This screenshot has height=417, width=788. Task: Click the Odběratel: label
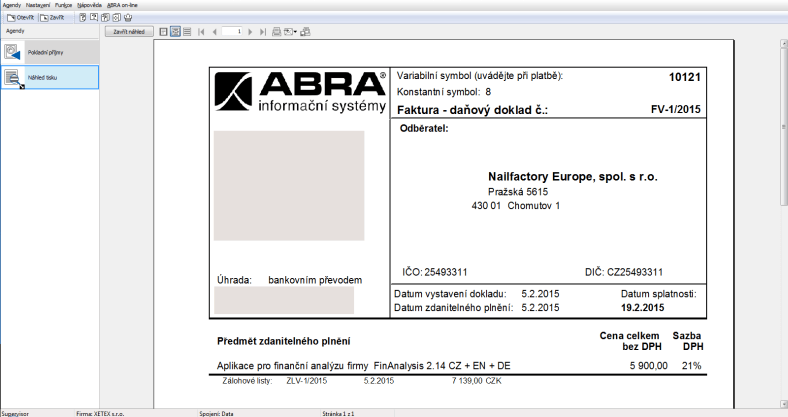tap(424, 128)
